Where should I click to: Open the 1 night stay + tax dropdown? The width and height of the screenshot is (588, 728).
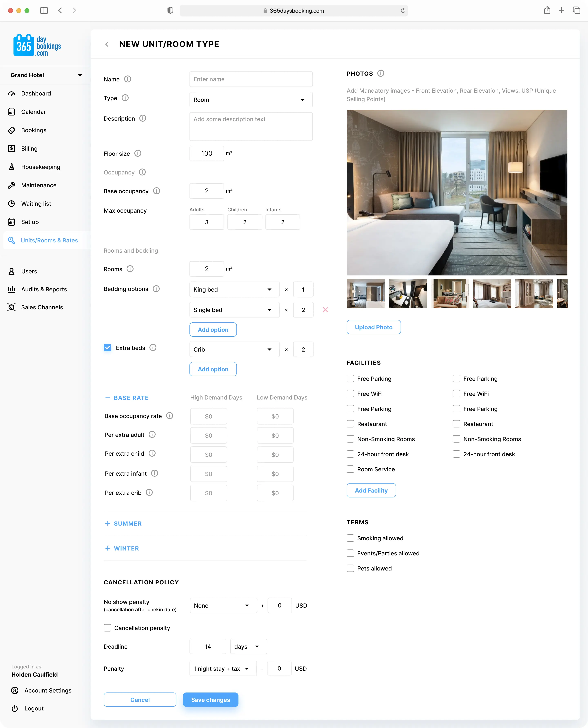[x=223, y=668]
